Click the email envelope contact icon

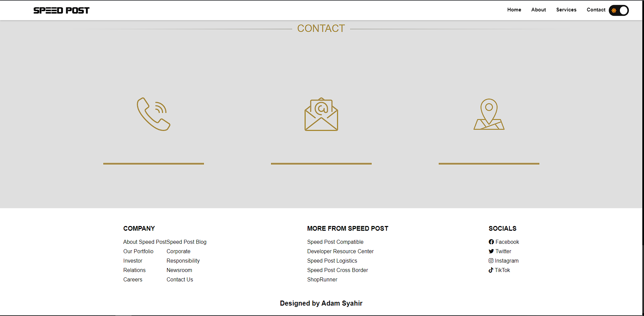coord(321,114)
